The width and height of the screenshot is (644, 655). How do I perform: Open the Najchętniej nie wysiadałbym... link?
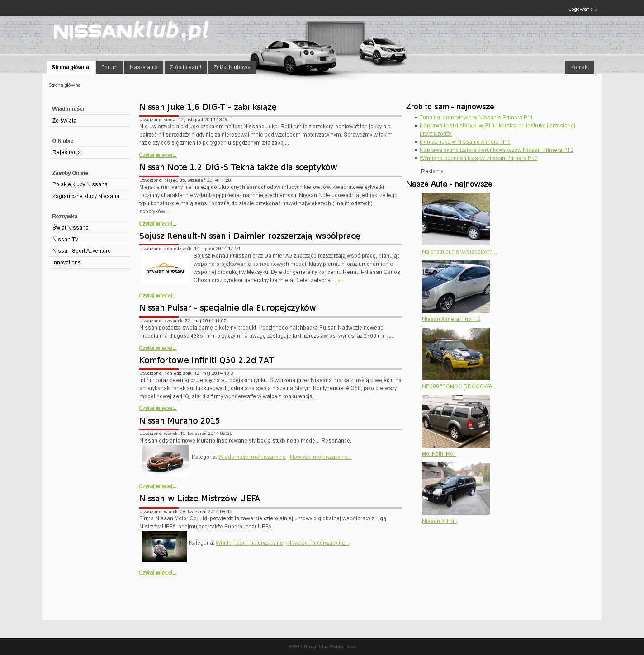click(460, 252)
